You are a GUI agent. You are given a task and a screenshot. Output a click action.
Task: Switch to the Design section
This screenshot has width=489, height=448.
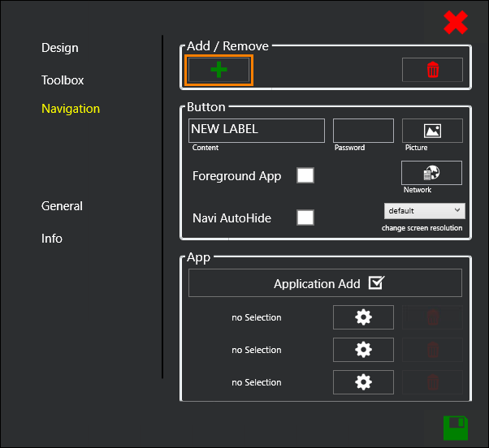click(x=60, y=48)
